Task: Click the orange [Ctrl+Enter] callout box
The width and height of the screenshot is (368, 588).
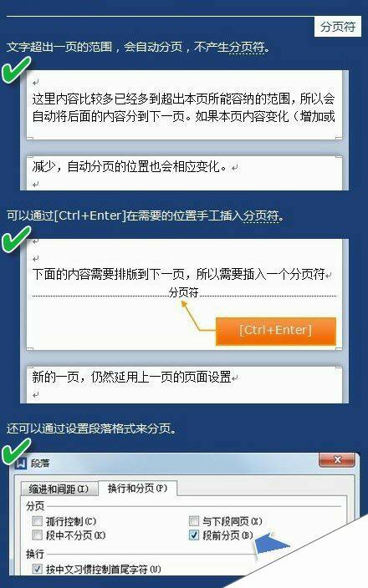Action: [x=276, y=331]
